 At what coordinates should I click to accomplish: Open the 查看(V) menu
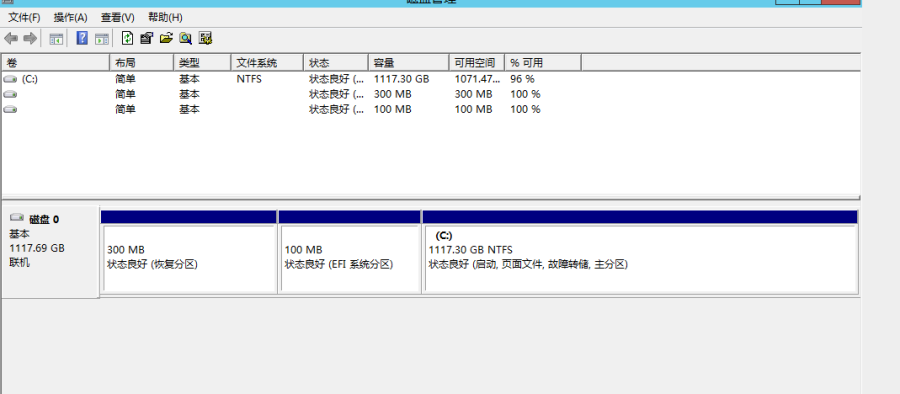coord(118,17)
